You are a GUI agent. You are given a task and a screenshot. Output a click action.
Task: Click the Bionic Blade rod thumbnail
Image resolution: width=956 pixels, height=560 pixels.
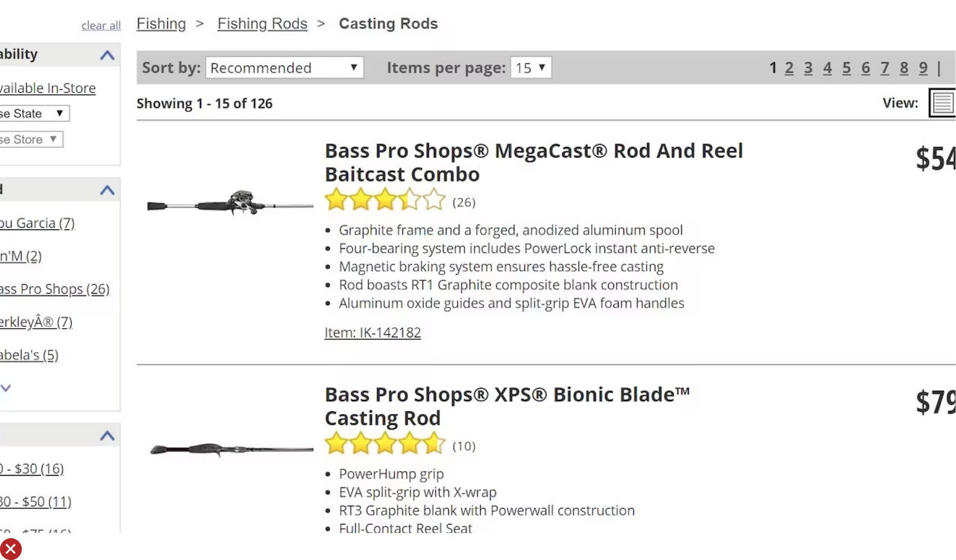(231, 449)
